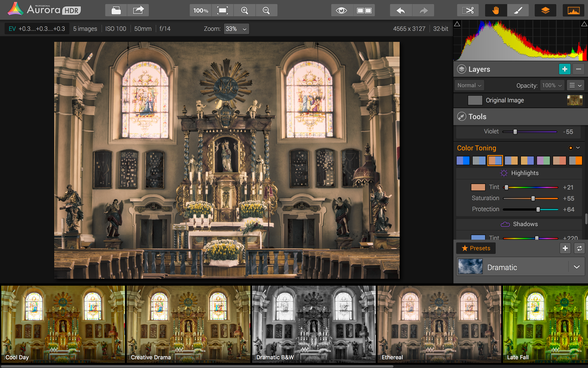Select the brush masking tool
Screen dimensions: 588x368
518,10
